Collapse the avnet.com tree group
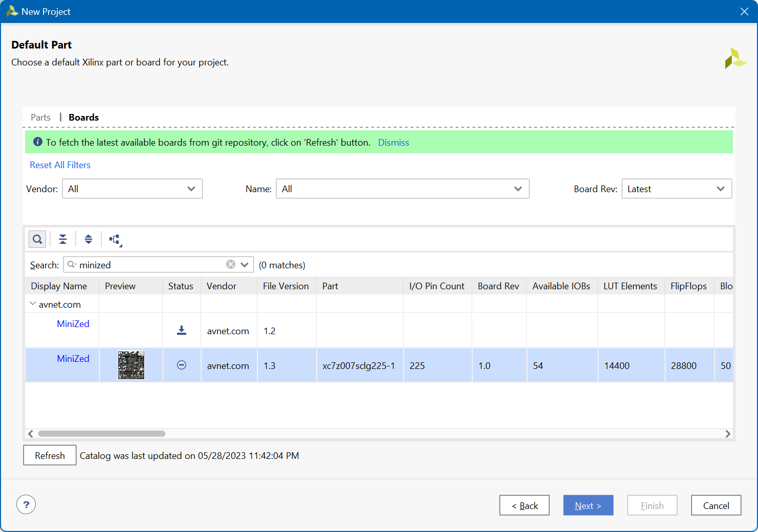758x532 pixels. (33, 304)
